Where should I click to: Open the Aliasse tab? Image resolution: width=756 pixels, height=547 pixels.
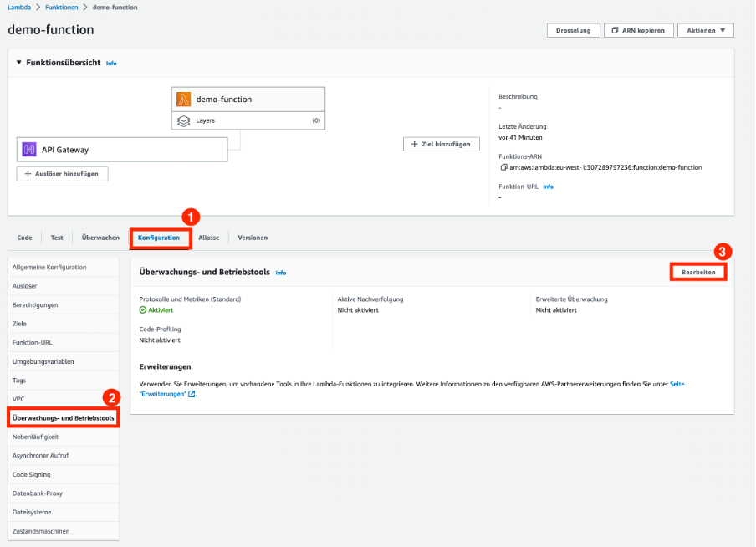coord(209,238)
